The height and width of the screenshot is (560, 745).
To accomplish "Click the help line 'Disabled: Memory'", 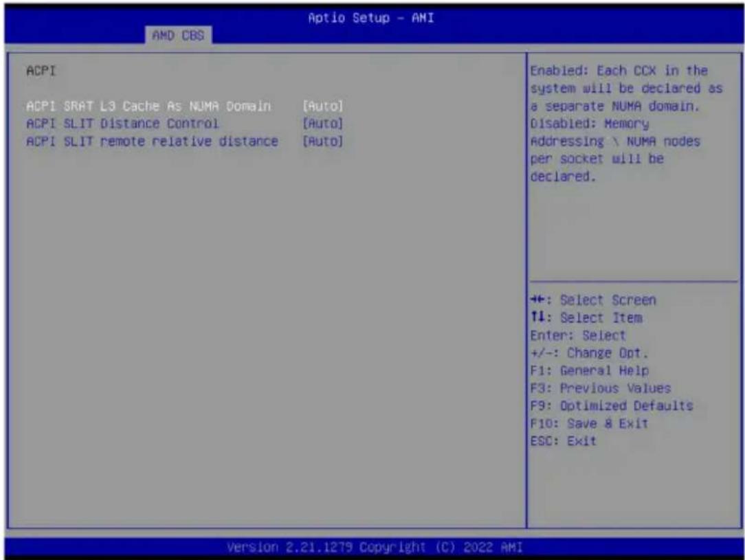I will pos(589,124).
